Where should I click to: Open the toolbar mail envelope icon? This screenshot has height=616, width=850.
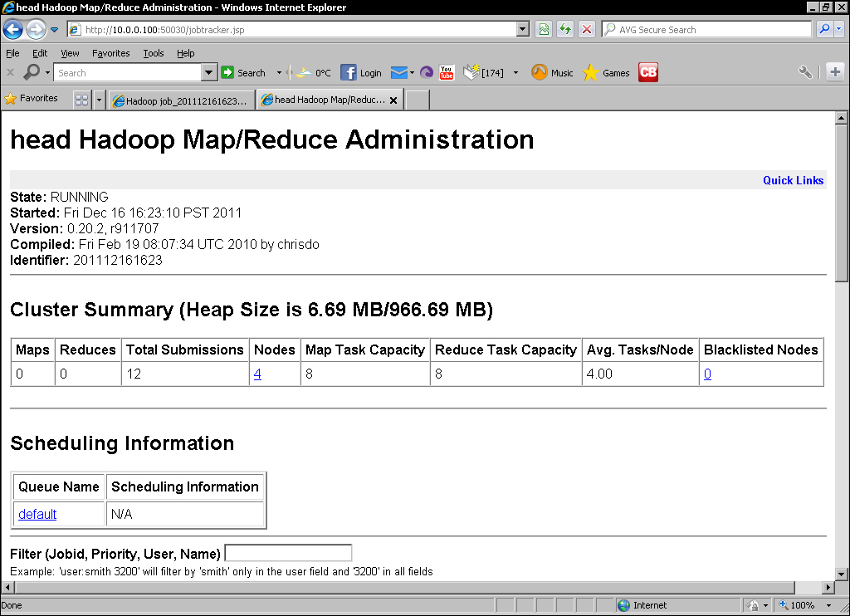tap(399, 73)
